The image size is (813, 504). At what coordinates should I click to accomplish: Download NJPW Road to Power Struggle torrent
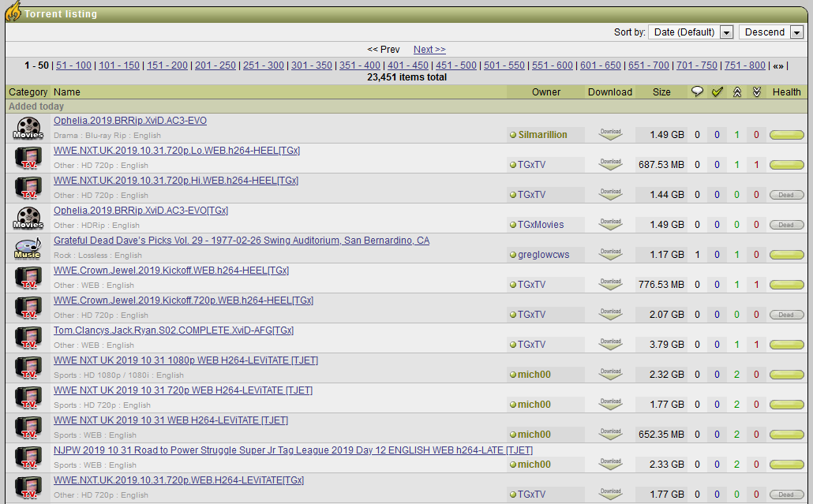click(610, 465)
